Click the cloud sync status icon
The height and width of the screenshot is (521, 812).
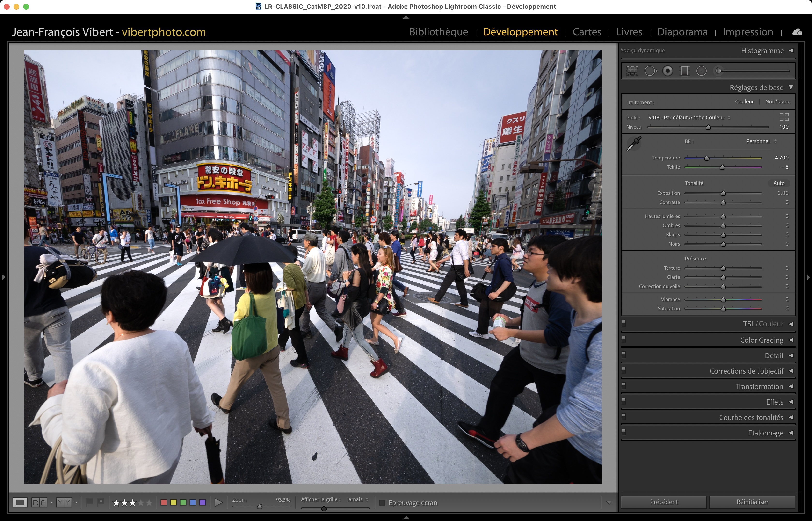797,32
